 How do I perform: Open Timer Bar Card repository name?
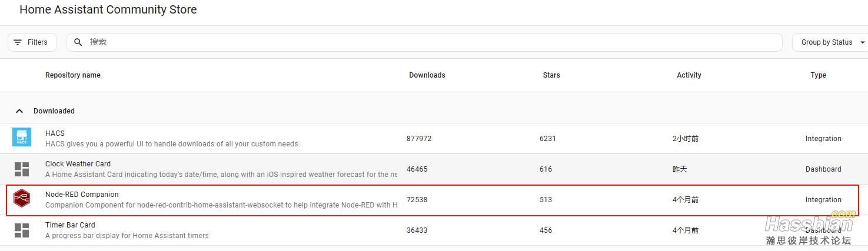[70, 225]
